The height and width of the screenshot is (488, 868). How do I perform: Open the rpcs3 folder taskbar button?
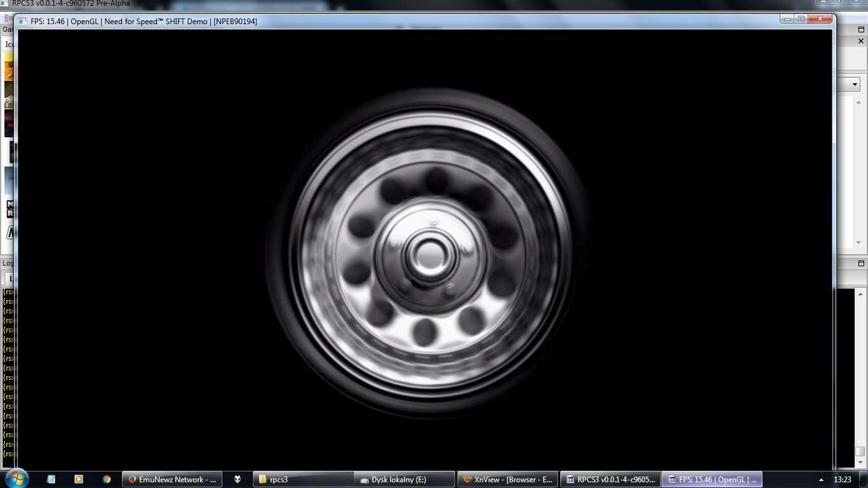(303, 480)
